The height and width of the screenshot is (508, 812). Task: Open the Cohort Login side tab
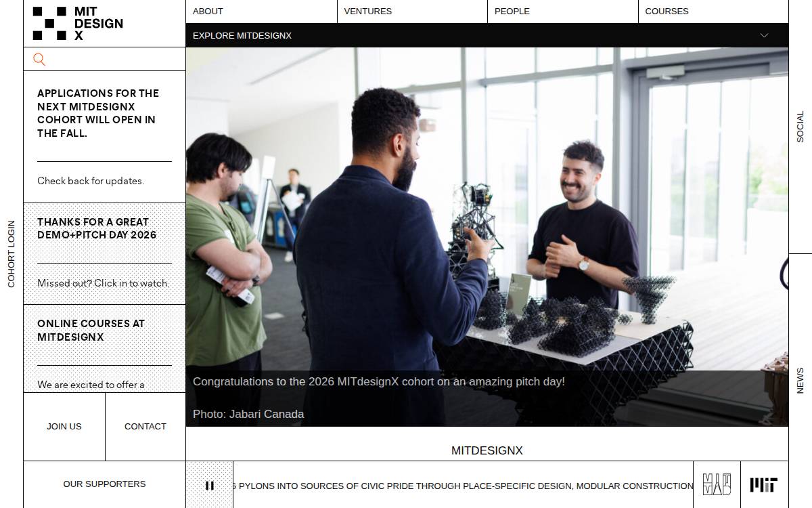[12, 254]
